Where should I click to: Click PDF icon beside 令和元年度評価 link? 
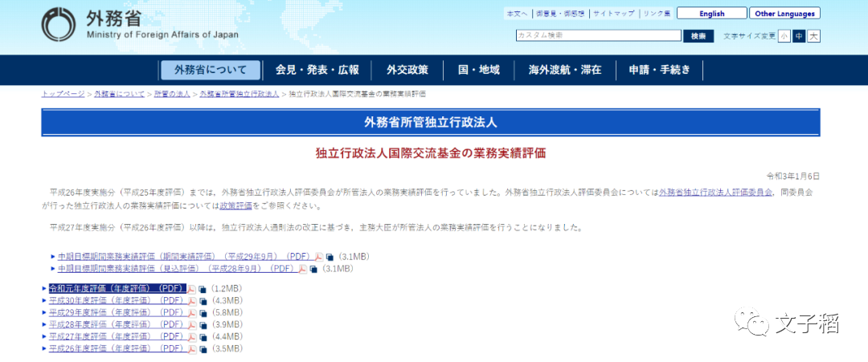(192, 289)
